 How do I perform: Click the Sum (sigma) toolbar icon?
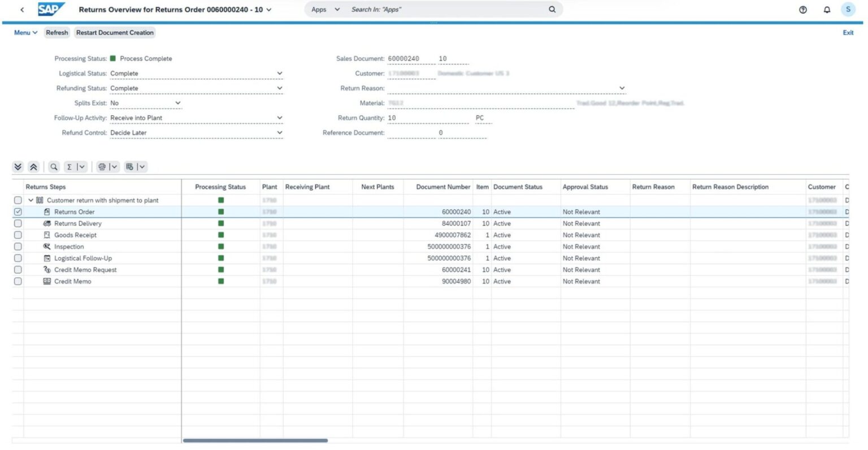70,167
